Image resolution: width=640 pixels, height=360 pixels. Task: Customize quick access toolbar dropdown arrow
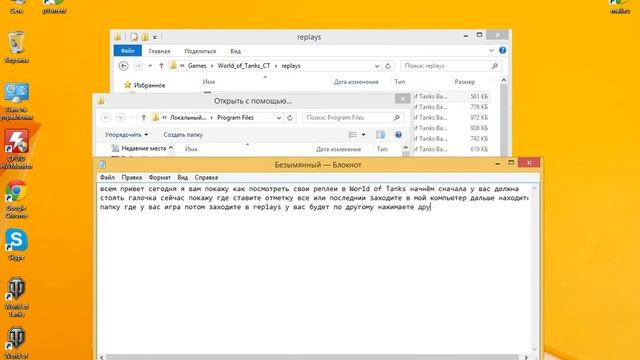pos(155,37)
